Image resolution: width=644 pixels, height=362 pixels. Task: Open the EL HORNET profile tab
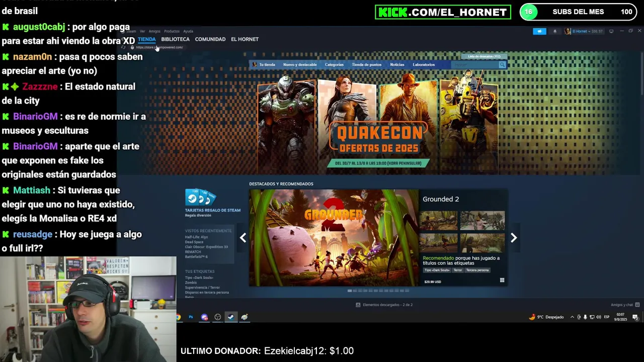coord(245,39)
